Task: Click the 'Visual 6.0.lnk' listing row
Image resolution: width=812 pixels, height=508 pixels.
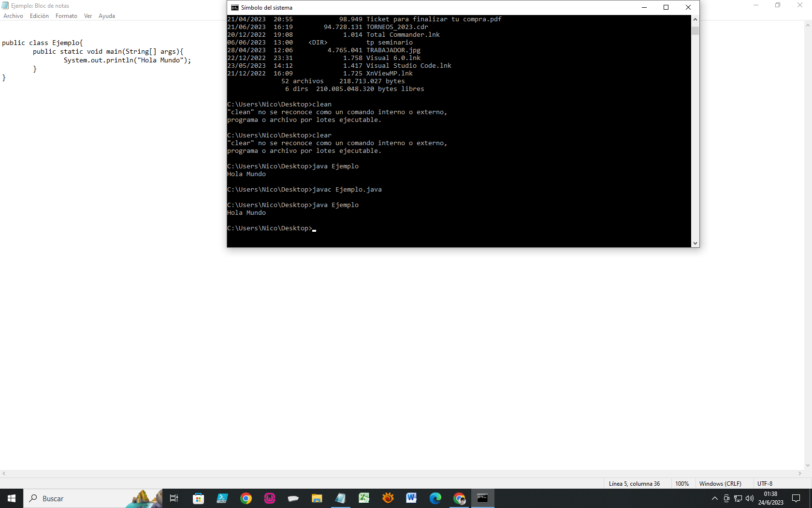Action: click(324, 58)
